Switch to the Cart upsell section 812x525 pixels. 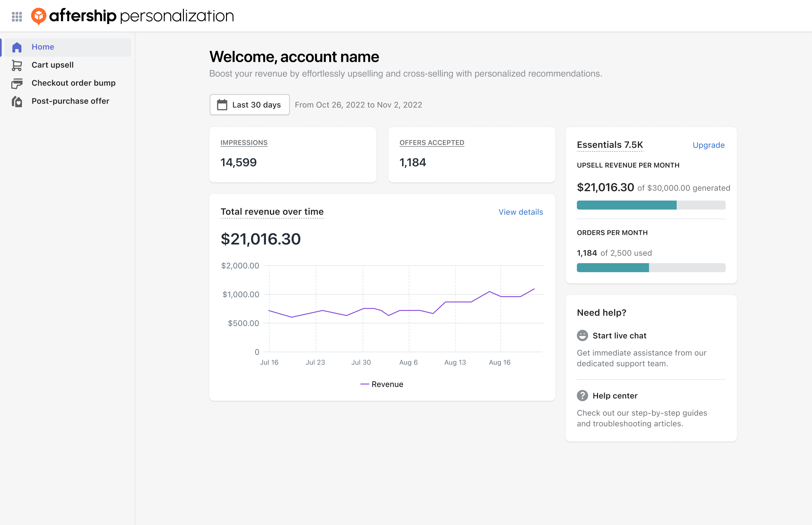pos(53,65)
